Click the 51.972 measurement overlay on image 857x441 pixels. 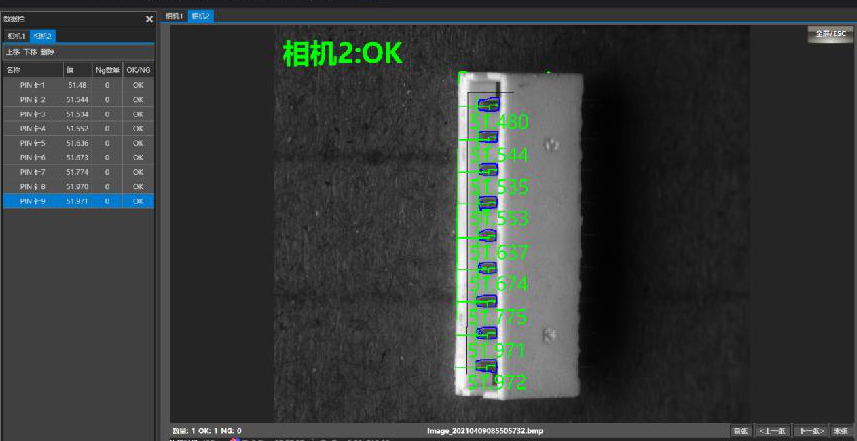pyautogui.click(x=497, y=383)
